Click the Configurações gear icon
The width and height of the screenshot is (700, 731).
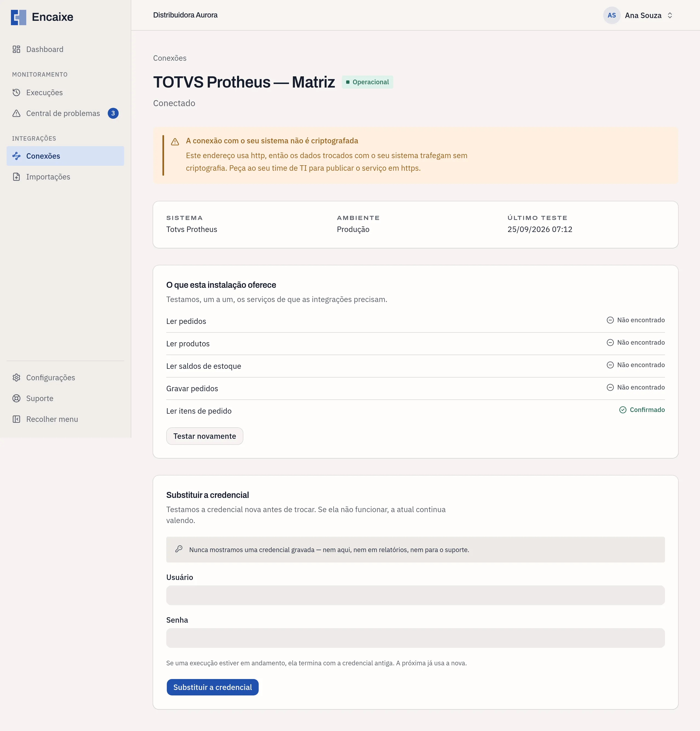pyautogui.click(x=16, y=378)
